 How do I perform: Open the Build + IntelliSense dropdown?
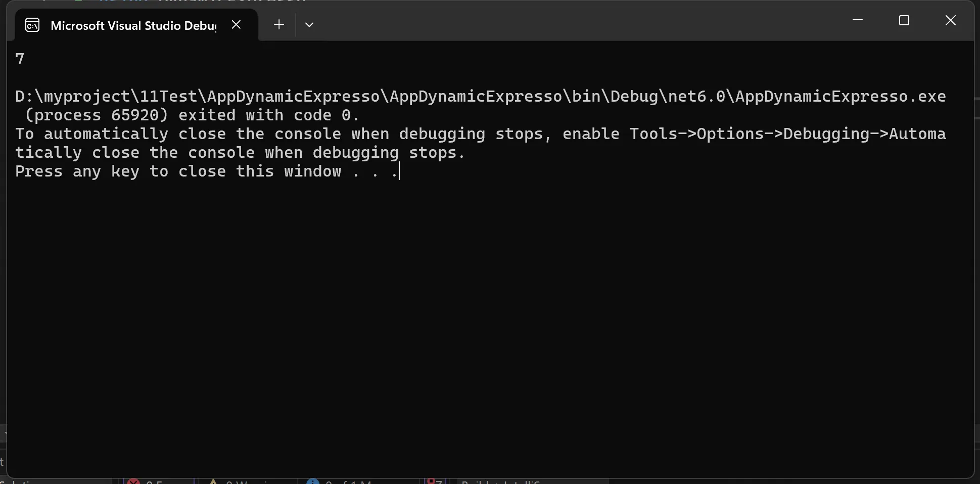pos(533,481)
